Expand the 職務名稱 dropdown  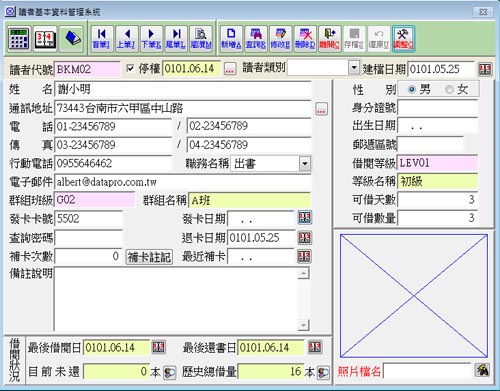(x=305, y=164)
